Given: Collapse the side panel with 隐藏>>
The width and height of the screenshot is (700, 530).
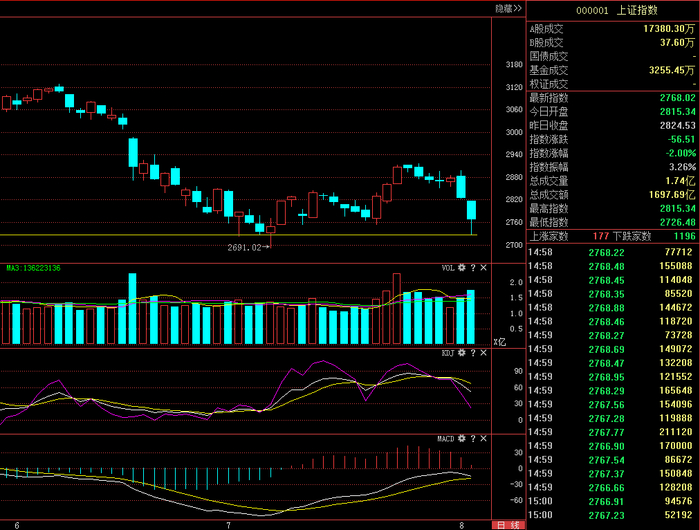Looking at the screenshot, I should coord(508,8).
